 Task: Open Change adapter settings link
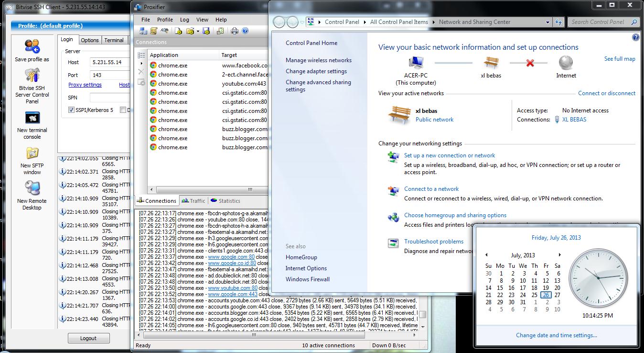click(316, 71)
